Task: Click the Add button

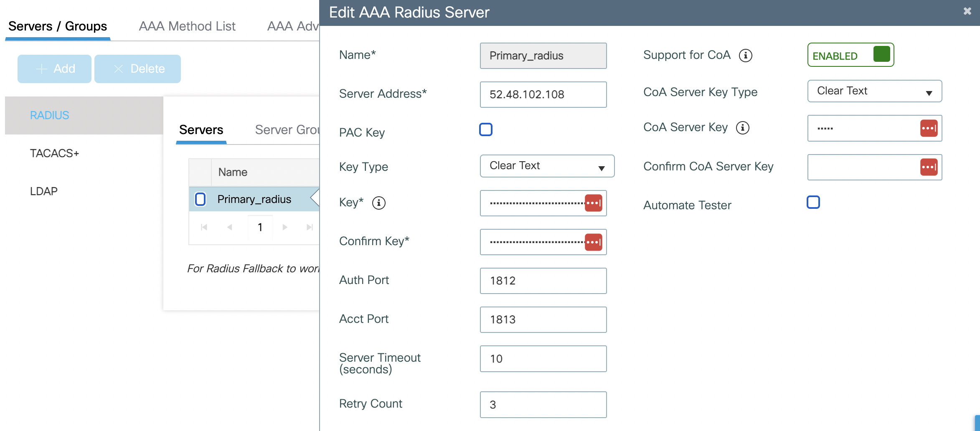Action: point(54,69)
